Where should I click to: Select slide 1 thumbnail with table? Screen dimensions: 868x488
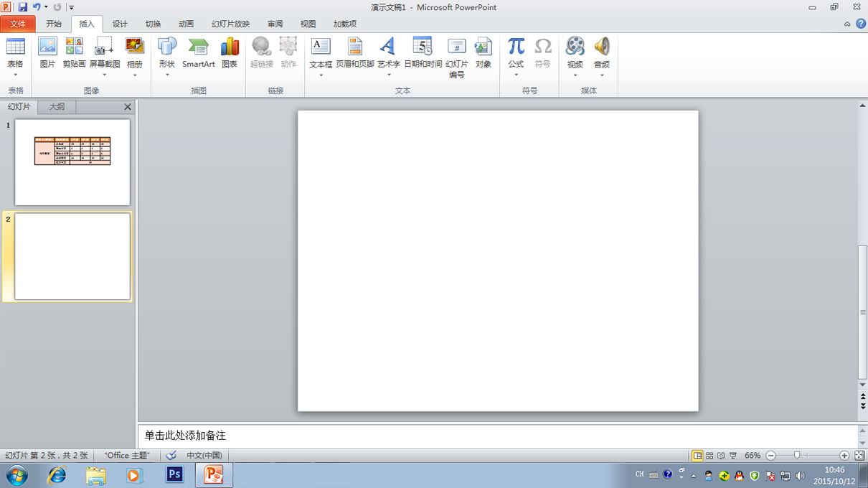[72, 162]
